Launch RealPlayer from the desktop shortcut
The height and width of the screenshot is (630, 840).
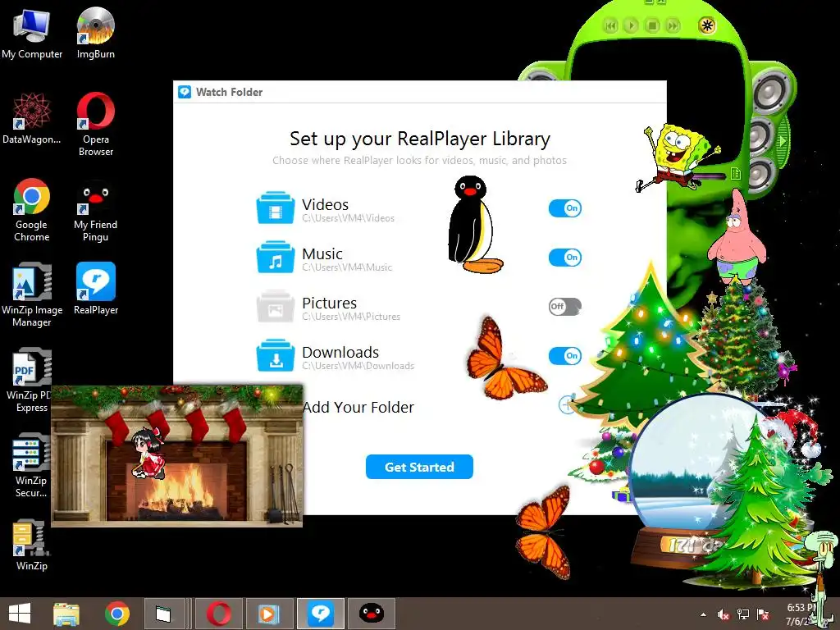(95, 288)
